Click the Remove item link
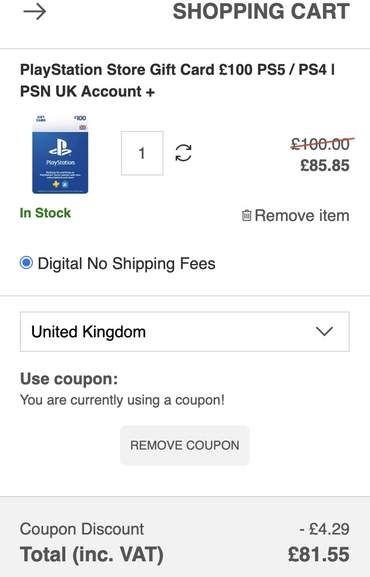 pyautogui.click(x=302, y=216)
